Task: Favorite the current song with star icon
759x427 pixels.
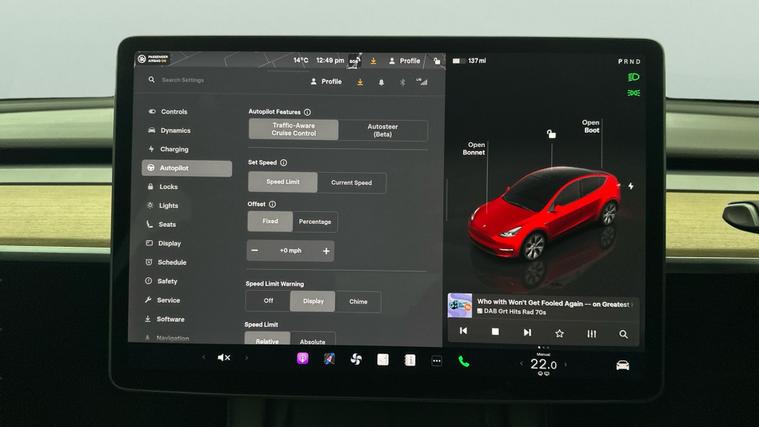Action: coord(559,333)
